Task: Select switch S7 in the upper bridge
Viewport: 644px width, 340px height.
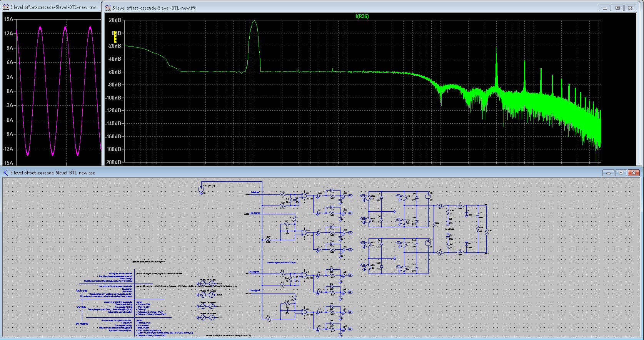Action: coord(403,197)
